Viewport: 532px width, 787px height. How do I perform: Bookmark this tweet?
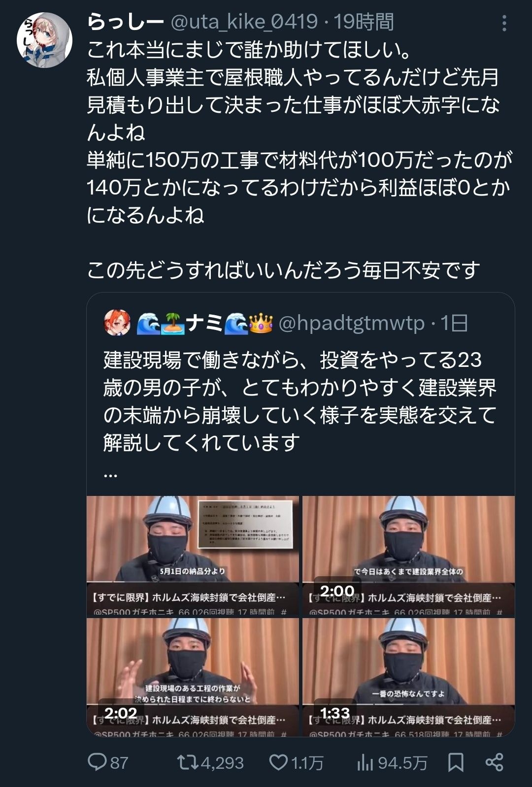(456, 762)
